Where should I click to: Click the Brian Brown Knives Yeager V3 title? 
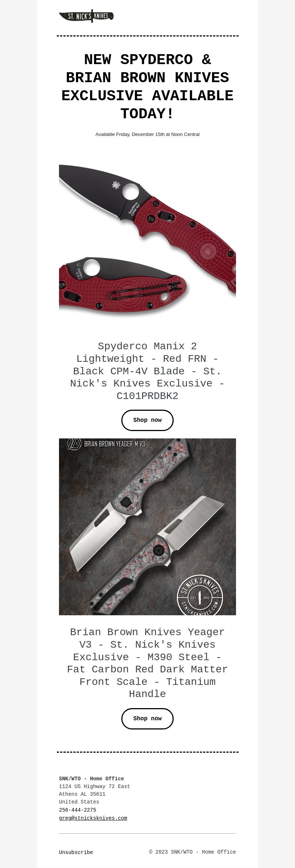147,663
